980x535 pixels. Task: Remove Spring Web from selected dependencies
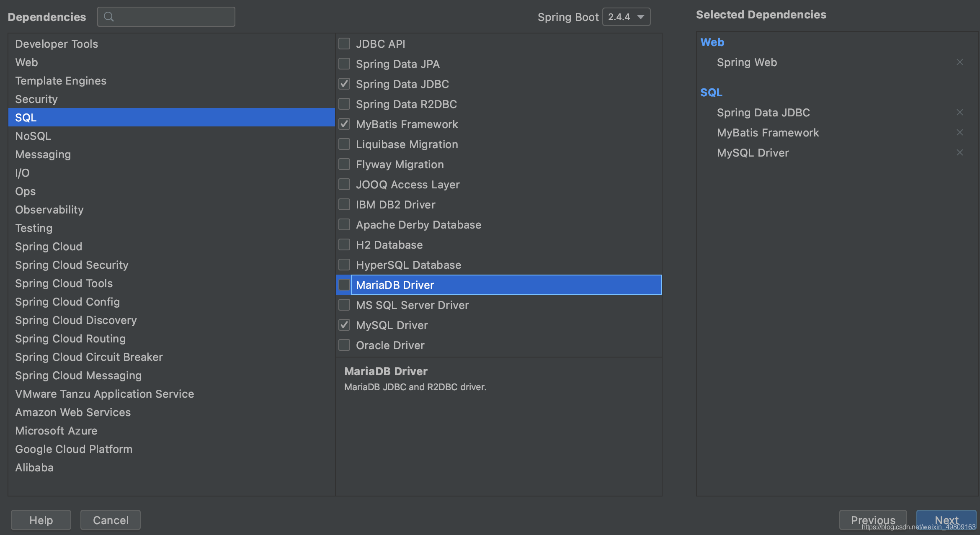click(x=959, y=62)
